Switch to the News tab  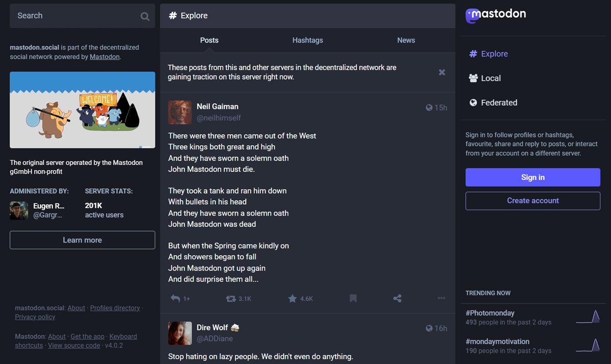pos(406,40)
